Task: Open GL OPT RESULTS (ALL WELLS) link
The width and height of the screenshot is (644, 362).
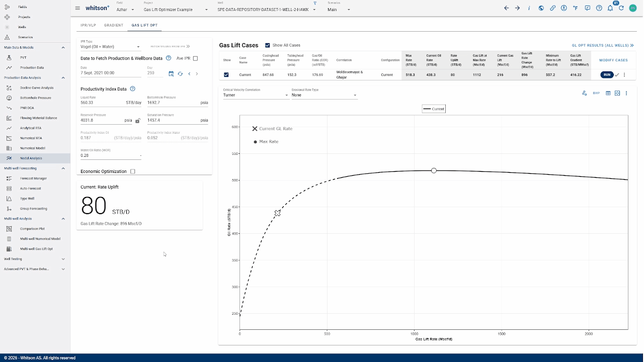Action: (602, 45)
